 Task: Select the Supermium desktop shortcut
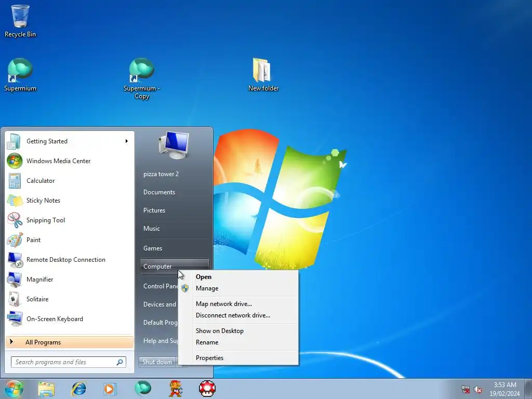tap(20, 75)
